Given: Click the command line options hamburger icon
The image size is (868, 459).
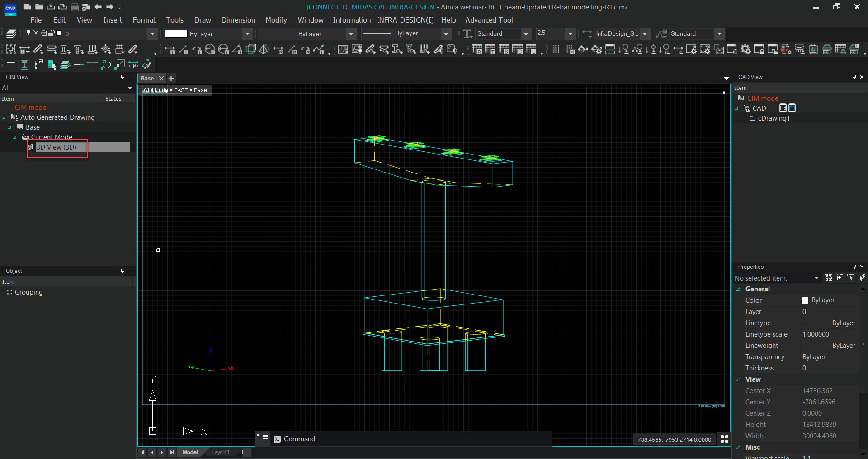Looking at the screenshot, I should click(265, 437).
